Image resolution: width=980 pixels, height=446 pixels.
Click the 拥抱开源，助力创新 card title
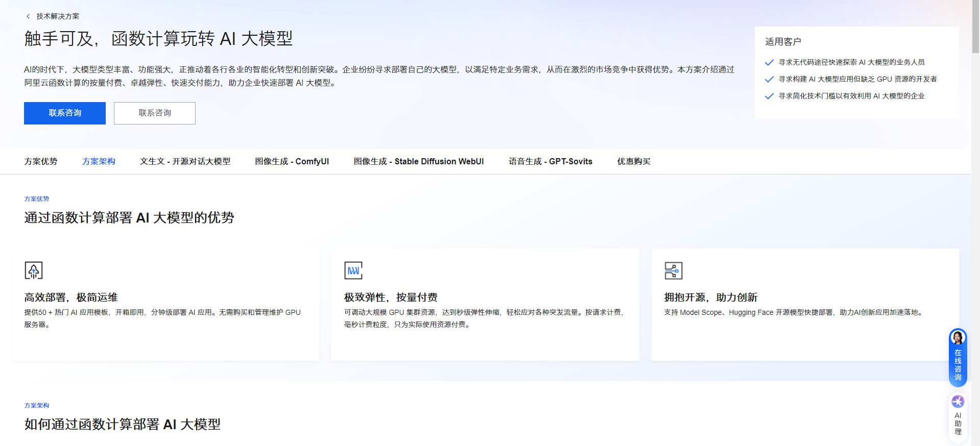pos(710,297)
